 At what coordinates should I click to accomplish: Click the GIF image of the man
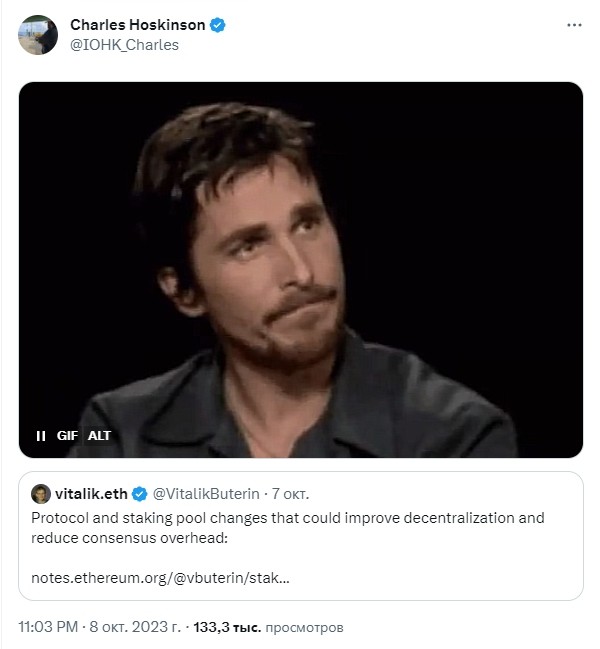pyautogui.click(x=301, y=270)
